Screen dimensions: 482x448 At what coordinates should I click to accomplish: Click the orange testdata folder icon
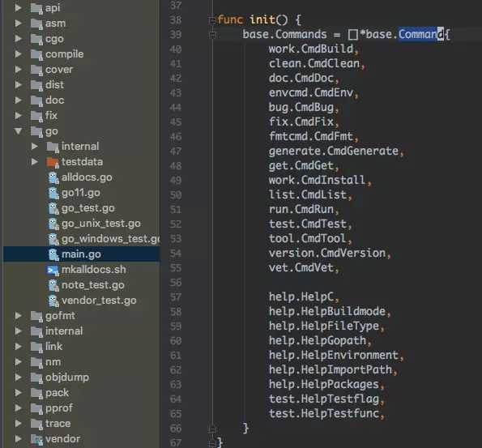tap(53, 162)
